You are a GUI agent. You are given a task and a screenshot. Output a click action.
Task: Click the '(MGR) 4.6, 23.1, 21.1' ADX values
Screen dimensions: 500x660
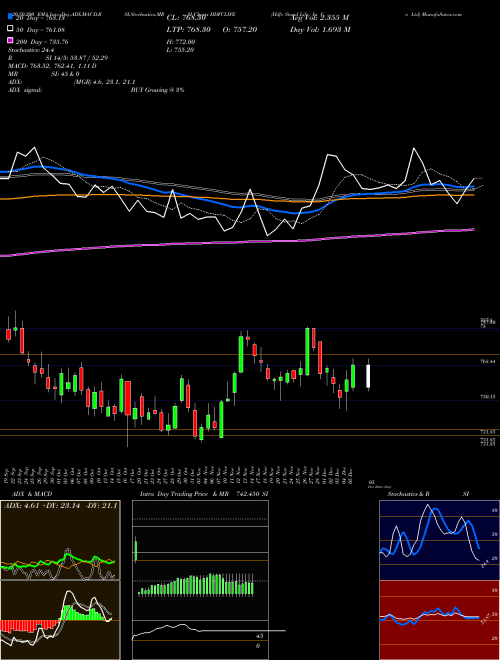point(104,82)
